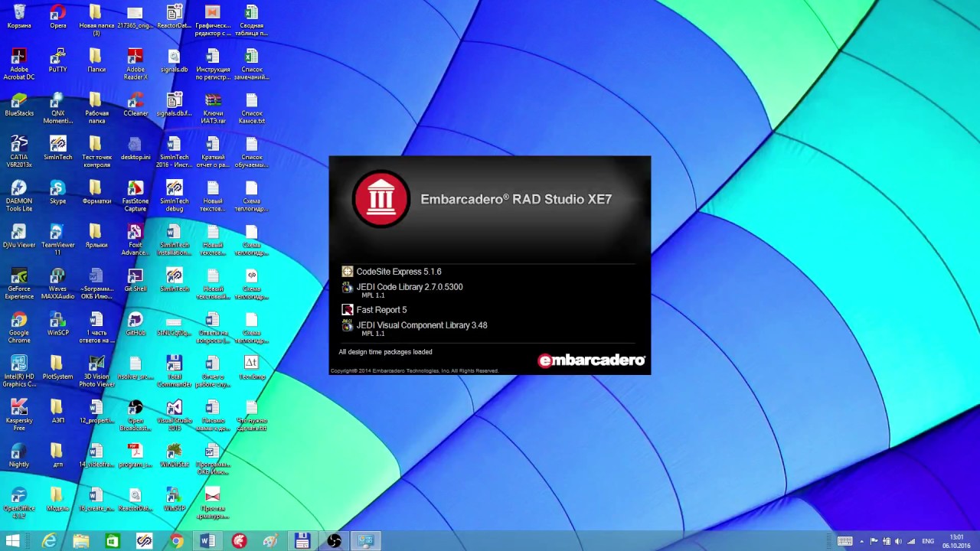Switch to Total Commander on the taskbar
The height and width of the screenshot is (551, 980).
point(302,541)
